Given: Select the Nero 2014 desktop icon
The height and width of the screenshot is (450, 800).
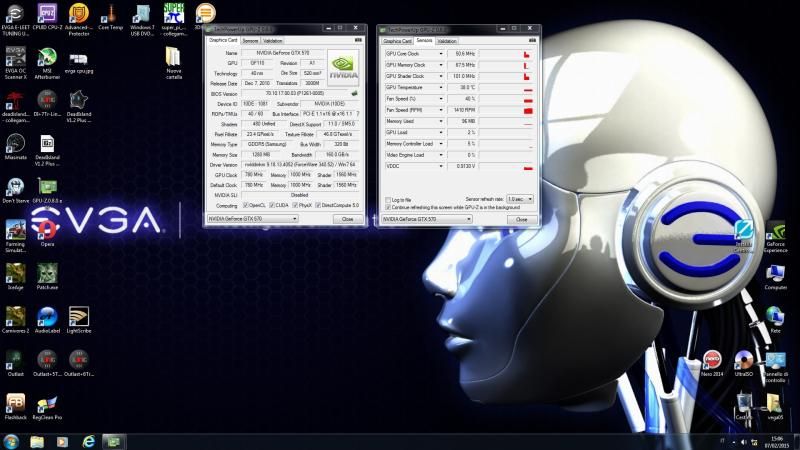Looking at the screenshot, I should click(x=712, y=363).
